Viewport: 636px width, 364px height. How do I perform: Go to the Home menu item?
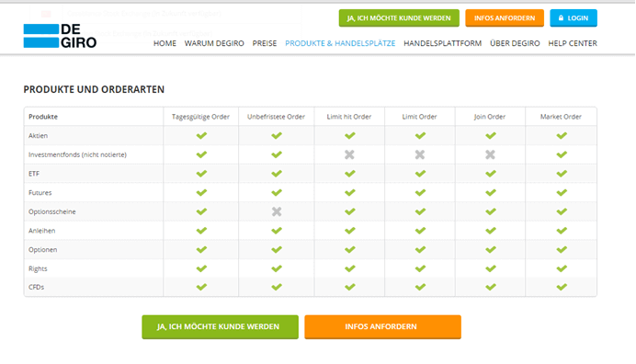tap(165, 43)
